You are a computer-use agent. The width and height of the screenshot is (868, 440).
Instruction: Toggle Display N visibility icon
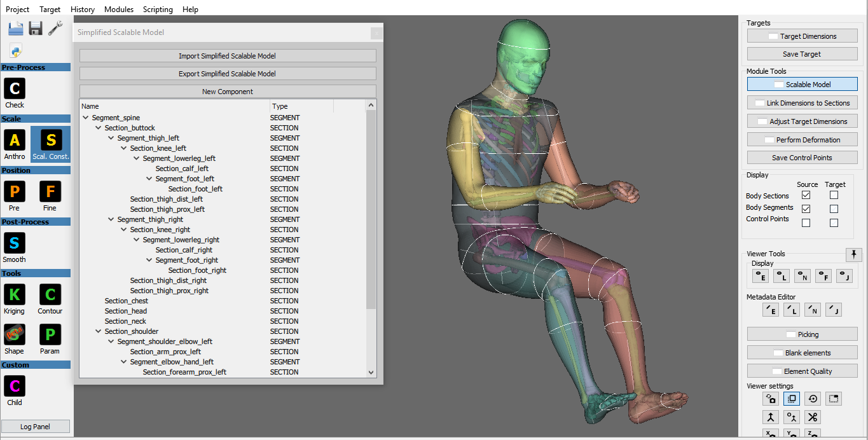click(x=803, y=276)
